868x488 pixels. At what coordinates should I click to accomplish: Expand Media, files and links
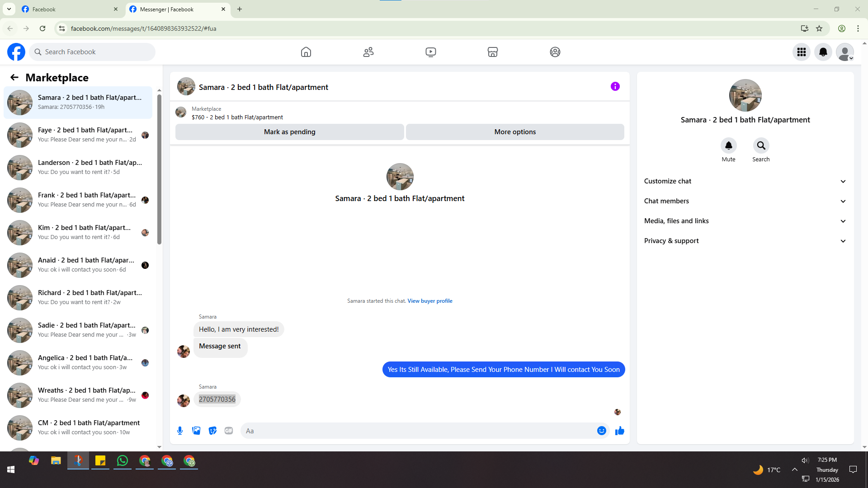point(745,221)
